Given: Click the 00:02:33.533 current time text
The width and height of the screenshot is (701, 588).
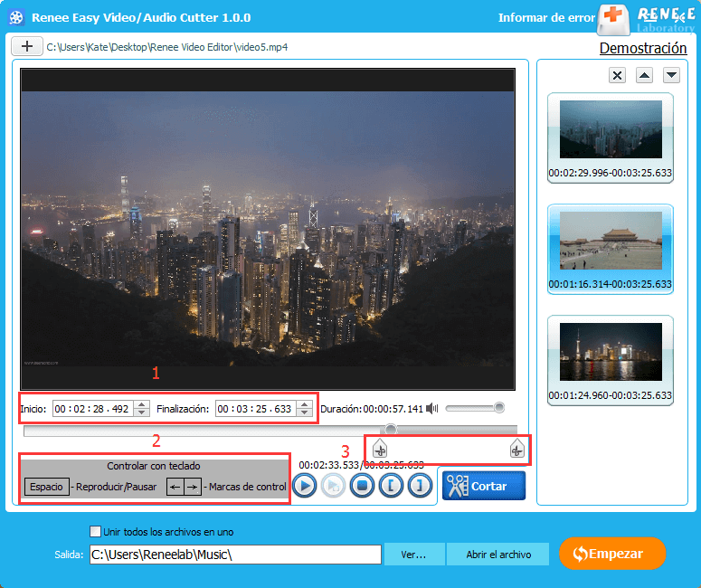Looking at the screenshot, I should (328, 465).
